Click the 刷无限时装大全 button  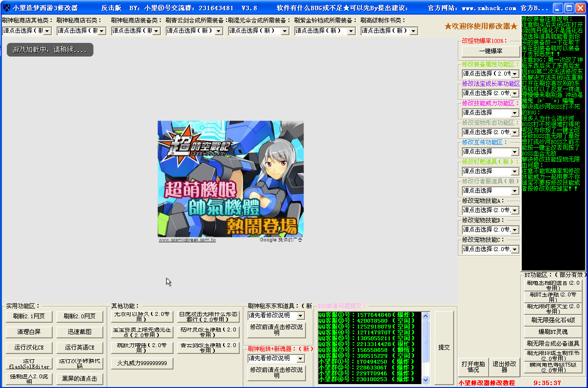tap(553, 309)
